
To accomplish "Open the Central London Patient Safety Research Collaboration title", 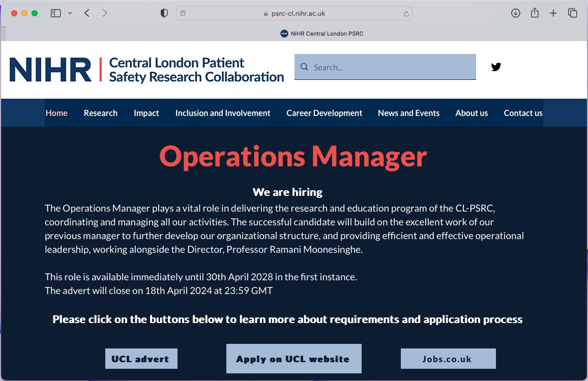I will point(196,70).
